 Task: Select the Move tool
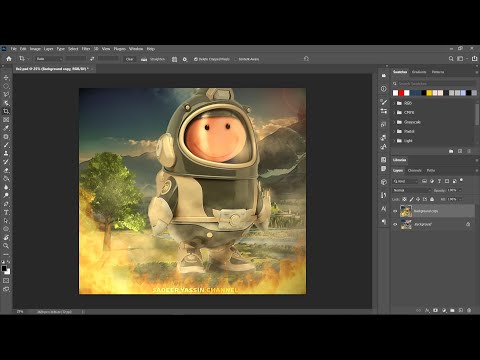(x=6, y=77)
